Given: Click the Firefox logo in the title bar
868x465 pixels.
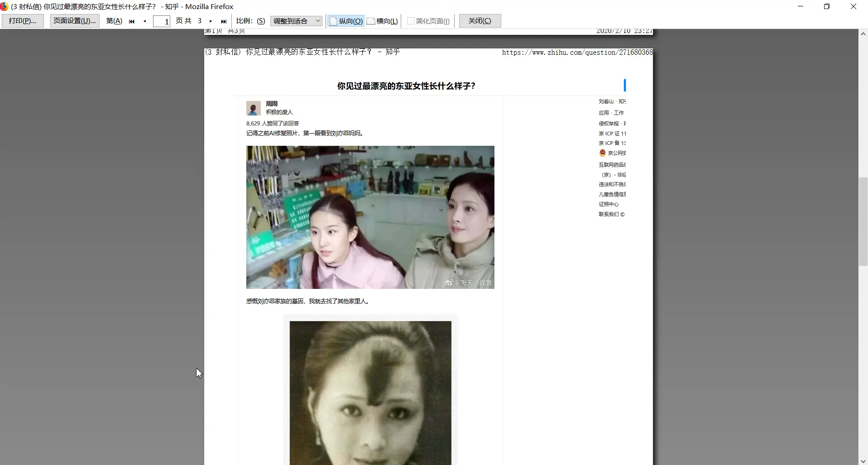Looking at the screenshot, I should click(5, 6).
